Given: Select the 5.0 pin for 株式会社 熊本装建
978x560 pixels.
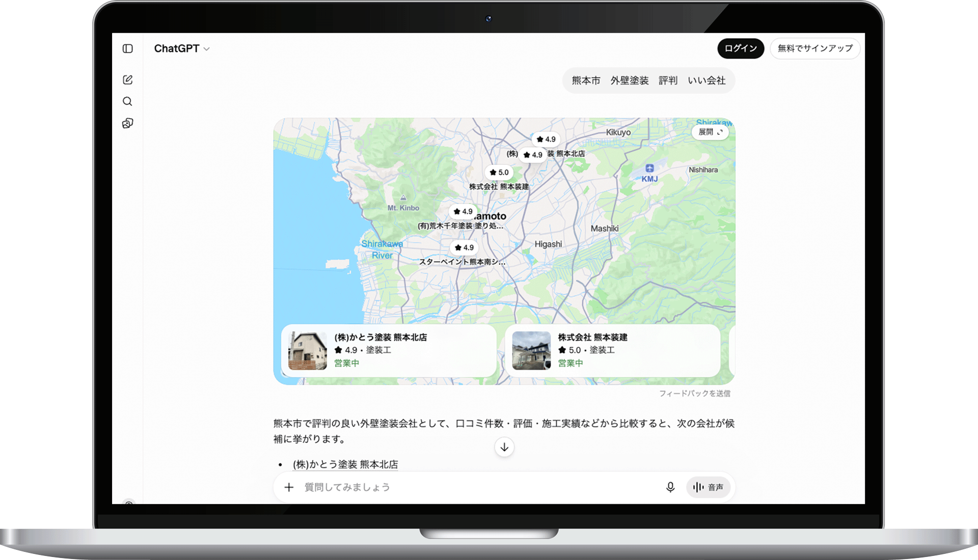Looking at the screenshot, I should tap(499, 172).
